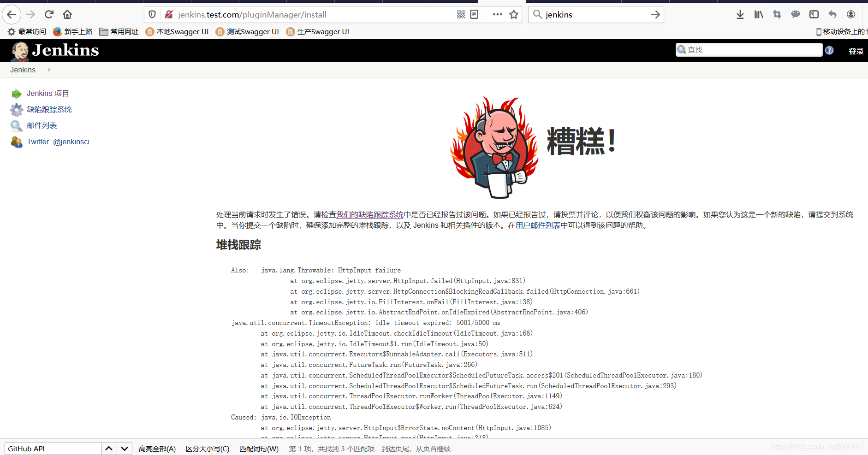Open Jenkins 项目 sidebar link
Viewport: 868px width, 455px height.
click(48, 94)
